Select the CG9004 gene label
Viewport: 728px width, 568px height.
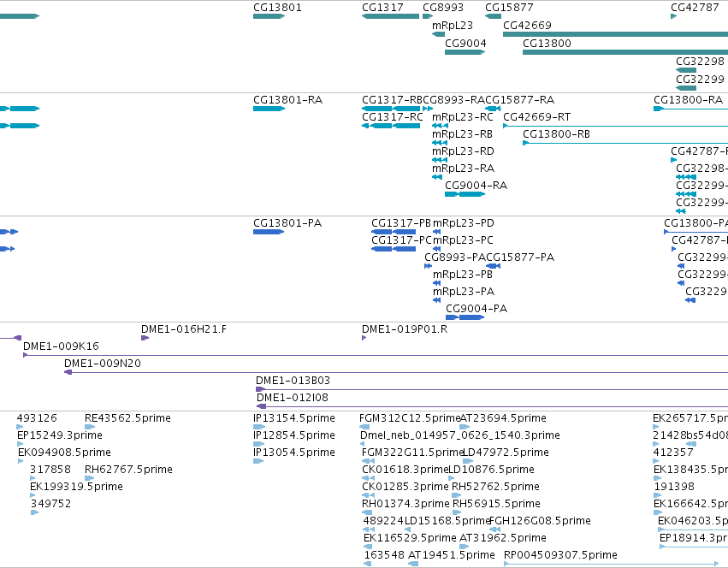tap(465, 44)
